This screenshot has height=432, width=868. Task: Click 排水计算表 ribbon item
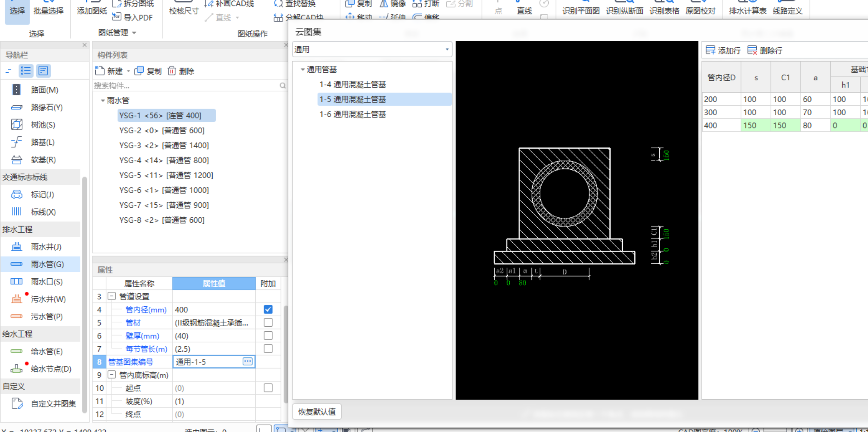[x=747, y=8]
